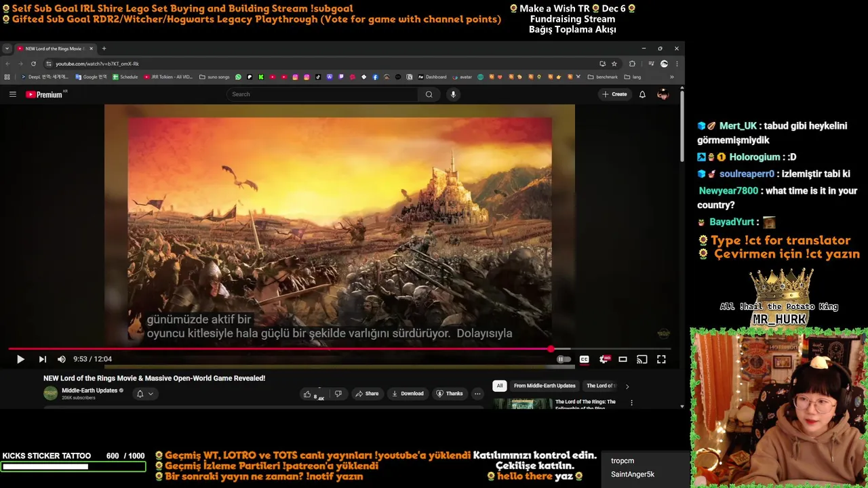
Task: Bookmark this page with star icon
Action: click(614, 64)
